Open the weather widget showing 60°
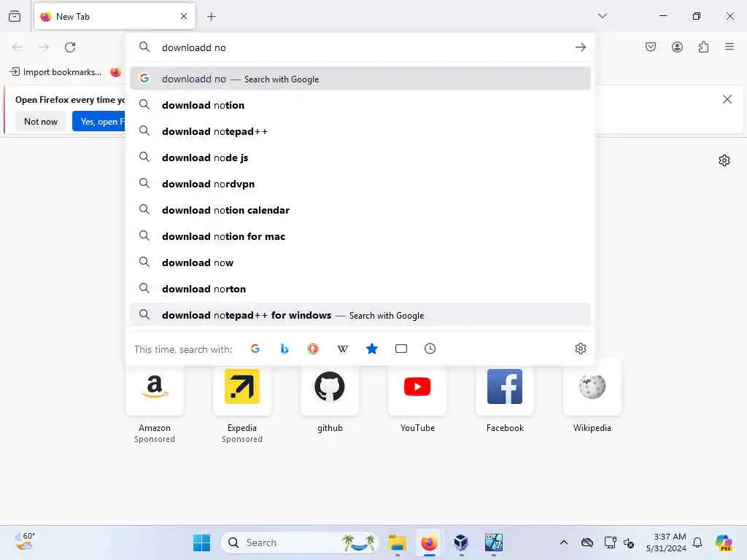The image size is (747, 560). [x=24, y=542]
